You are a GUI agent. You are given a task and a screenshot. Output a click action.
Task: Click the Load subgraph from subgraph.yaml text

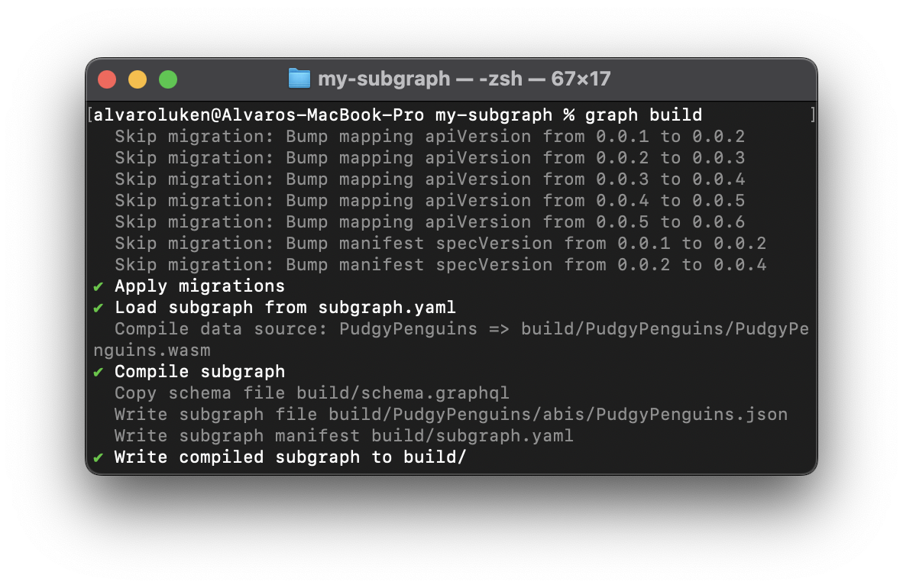(x=285, y=308)
